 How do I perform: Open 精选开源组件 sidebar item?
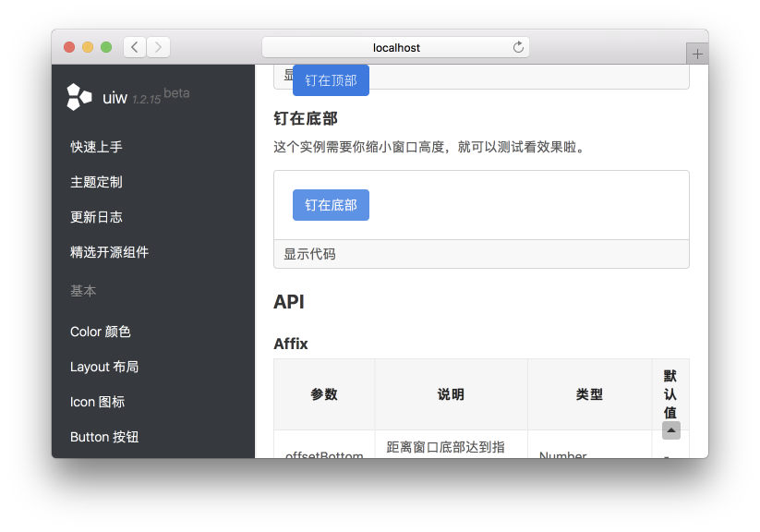point(109,252)
